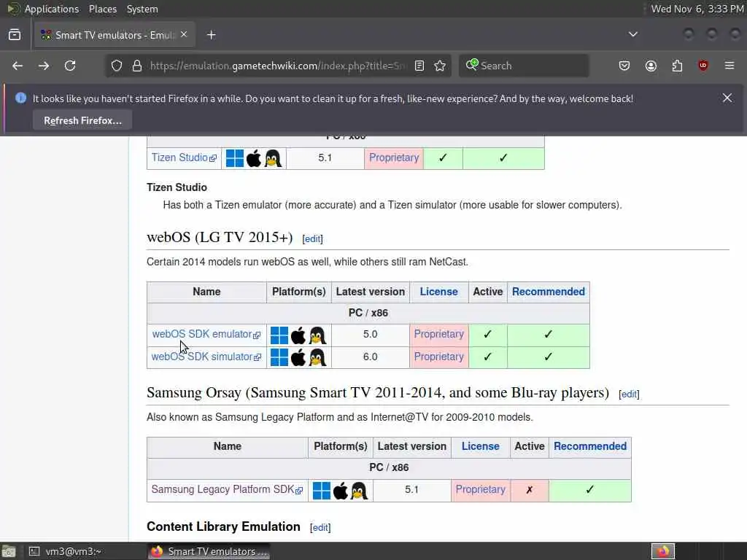Open the Places menu

pos(102,9)
